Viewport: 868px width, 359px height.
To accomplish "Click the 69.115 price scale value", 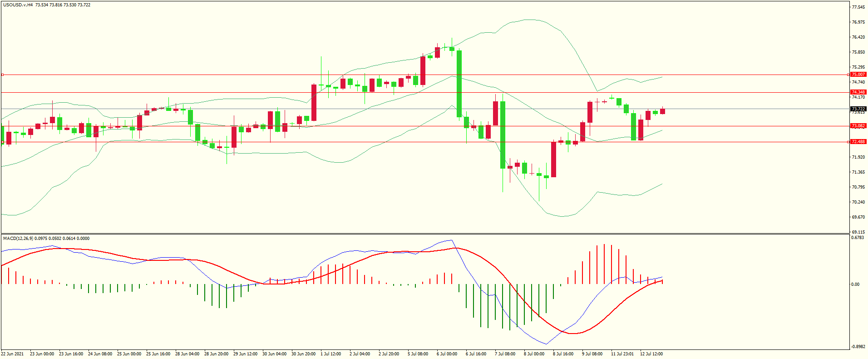I will [x=858, y=232].
